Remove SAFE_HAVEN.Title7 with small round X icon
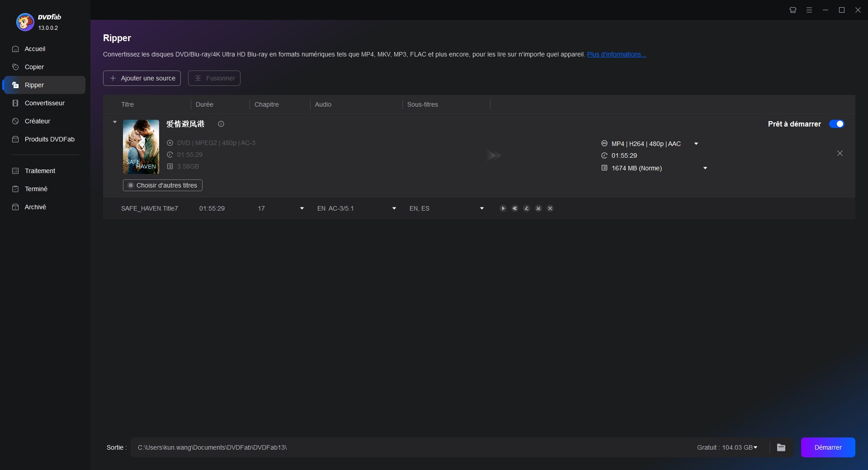The width and height of the screenshot is (868, 470). click(x=550, y=208)
